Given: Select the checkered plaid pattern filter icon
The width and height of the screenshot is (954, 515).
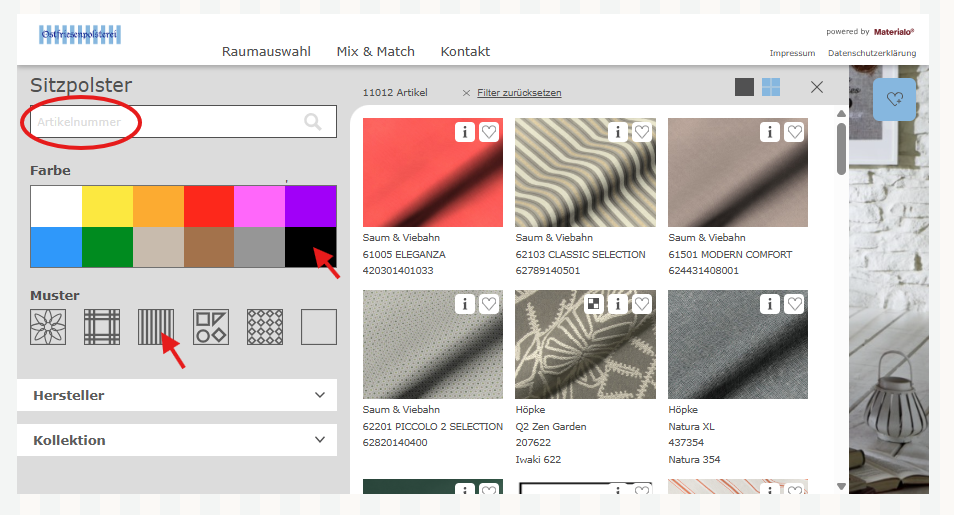Looking at the screenshot, I should (102, 327).
